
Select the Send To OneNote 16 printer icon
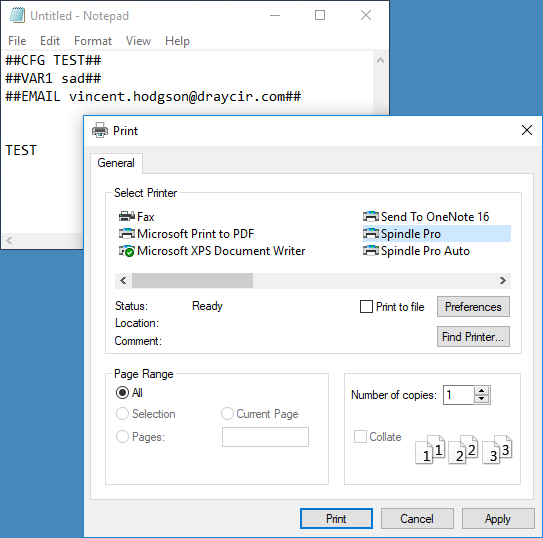pyautogui.click(x=371, y=217)
